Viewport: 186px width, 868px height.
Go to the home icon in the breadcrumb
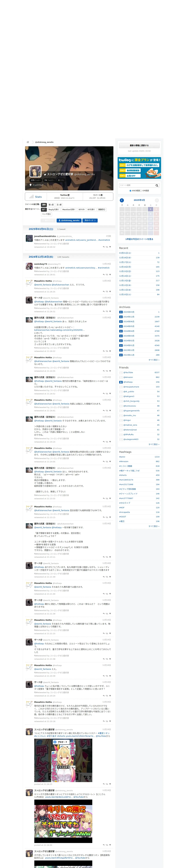[x=28, y=142]
